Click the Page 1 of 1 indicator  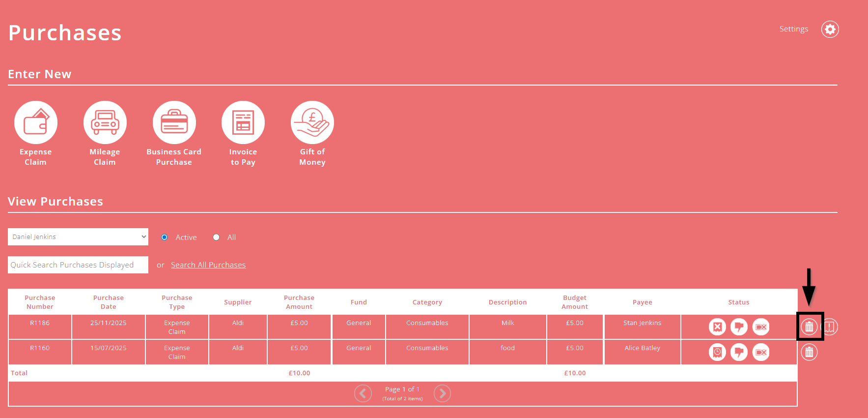coord(402,389)
